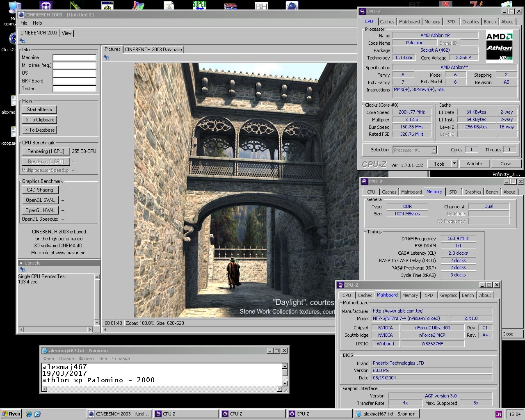Select the My Computer desktop icon
525x420 pixels.
[15, 7]
